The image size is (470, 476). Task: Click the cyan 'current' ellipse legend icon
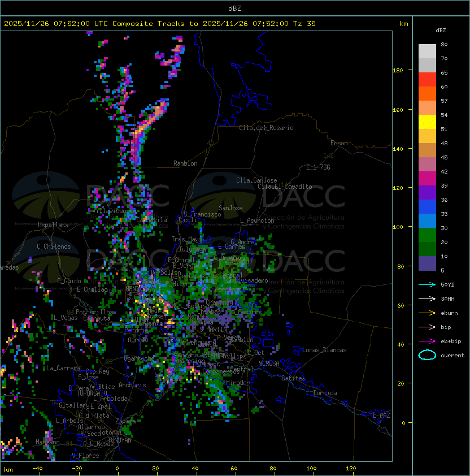427,355
